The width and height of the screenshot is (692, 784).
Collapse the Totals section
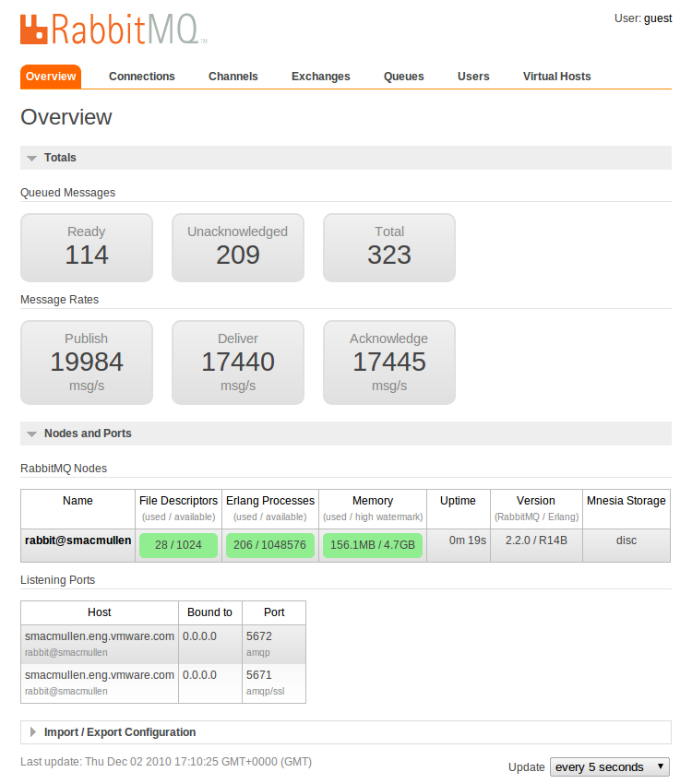345,158
